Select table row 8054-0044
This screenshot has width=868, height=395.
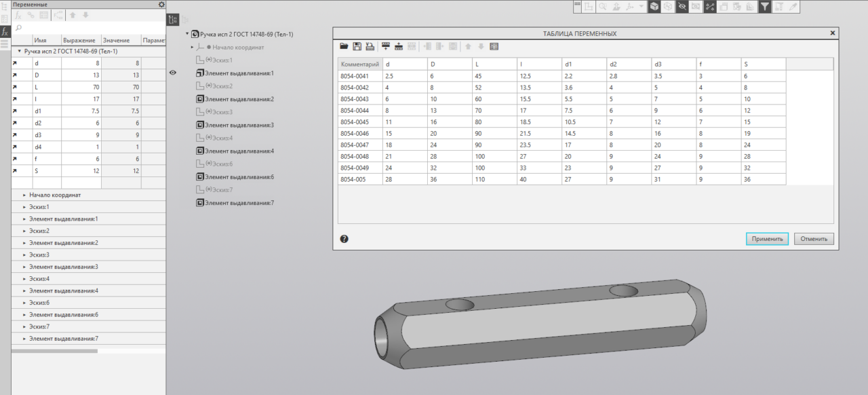[x=561, y=110]
